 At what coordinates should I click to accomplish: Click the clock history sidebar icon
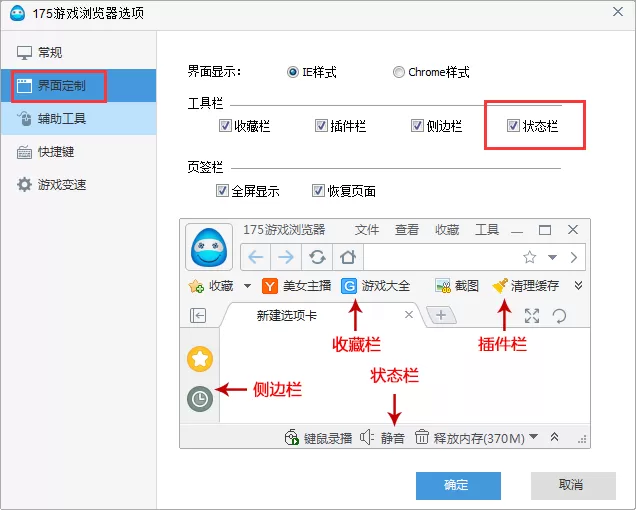(200, 399)
